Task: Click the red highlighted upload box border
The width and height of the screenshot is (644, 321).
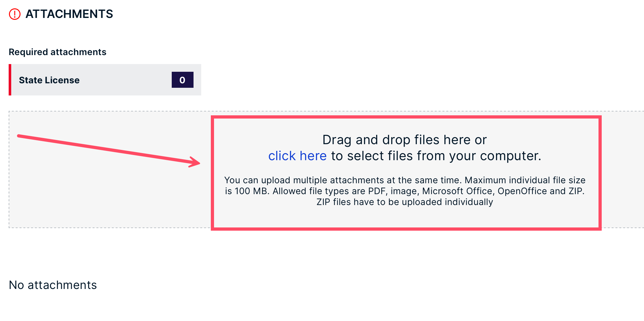Action: coord(406,117)
